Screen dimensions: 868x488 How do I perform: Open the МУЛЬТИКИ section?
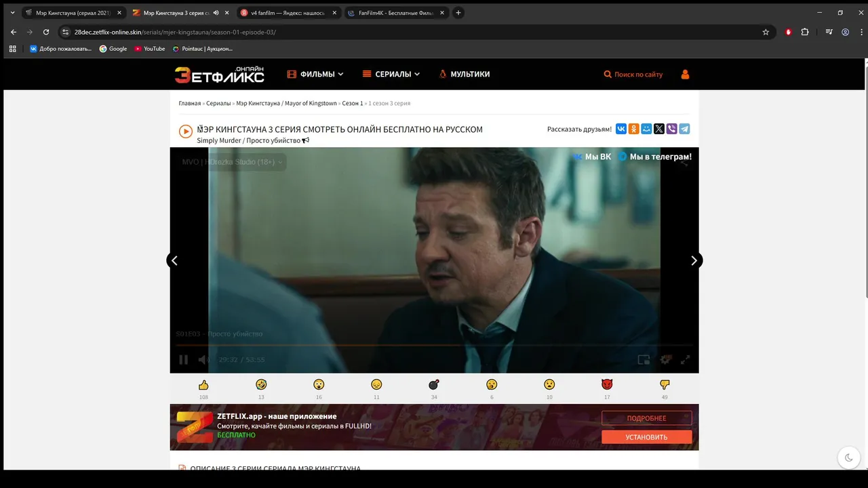click(x=465, y=75)
